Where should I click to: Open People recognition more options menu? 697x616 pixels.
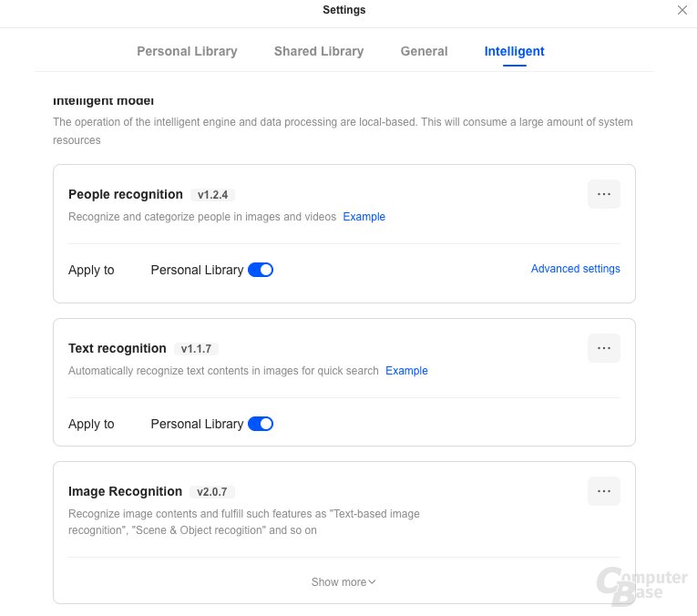click(x=603, y=194)
